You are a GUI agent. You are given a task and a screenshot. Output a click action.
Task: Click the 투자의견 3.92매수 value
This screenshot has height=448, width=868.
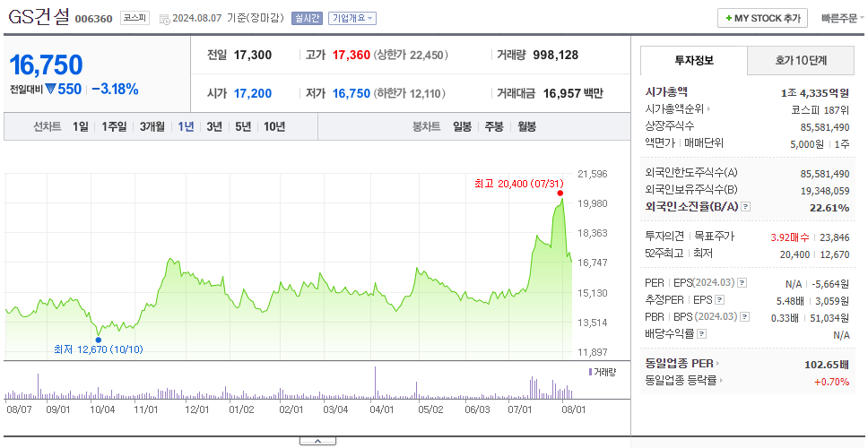coord(791,237)
